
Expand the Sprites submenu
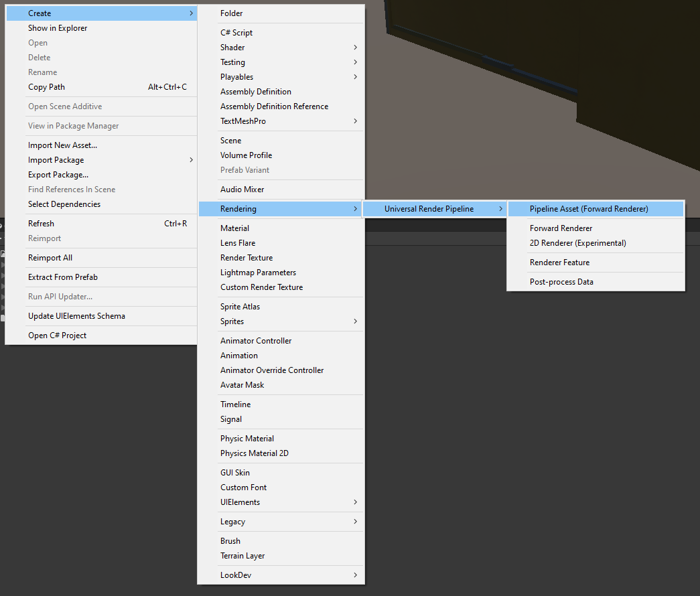281,321
